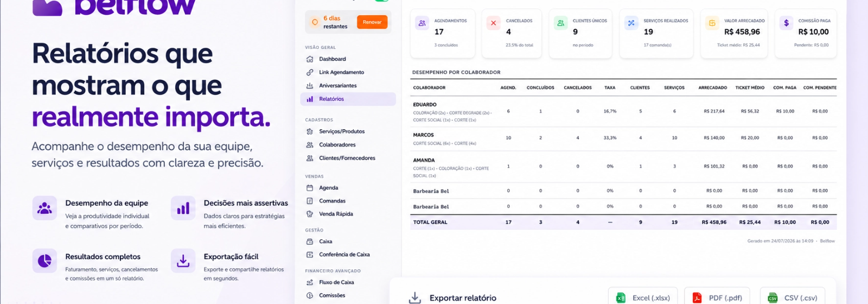This screenshot has height=304, width=868.
Task: Click the Aniversariantes cake icon
Action: click(x=310, y=86)
